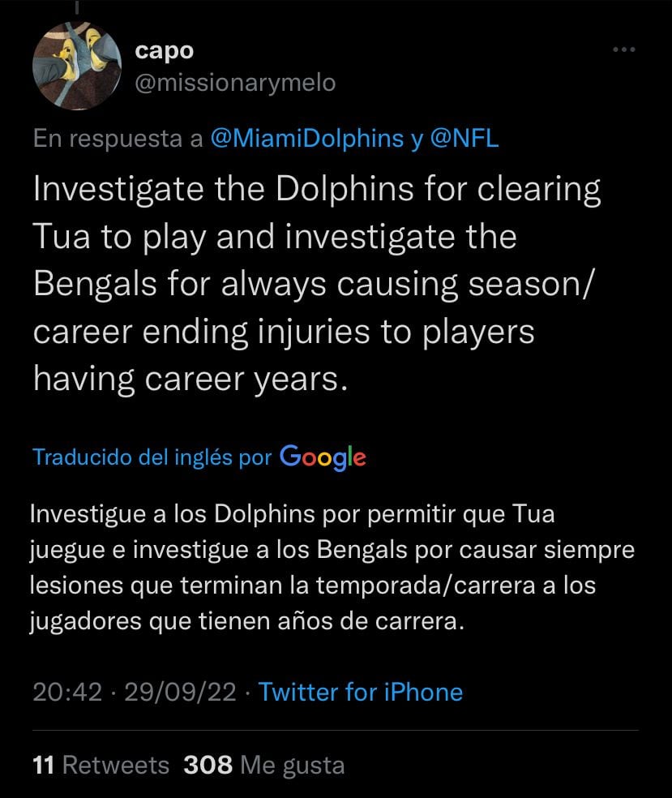This screenshot has height=798, width=672.
Task: Open the tweet options menu icon
Action: click(x=623, y=49)
